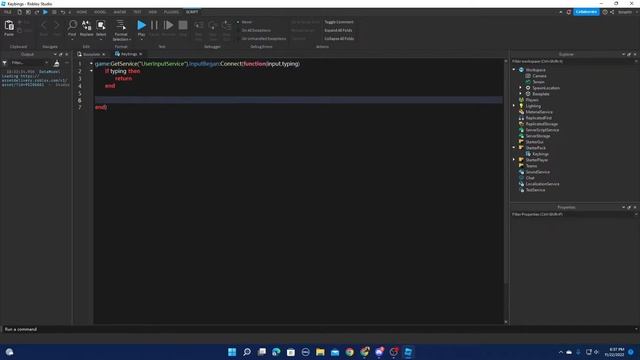Click the blue Collaborate button
Viewport: 640px width, 360px height.
(x=586, y=12)
